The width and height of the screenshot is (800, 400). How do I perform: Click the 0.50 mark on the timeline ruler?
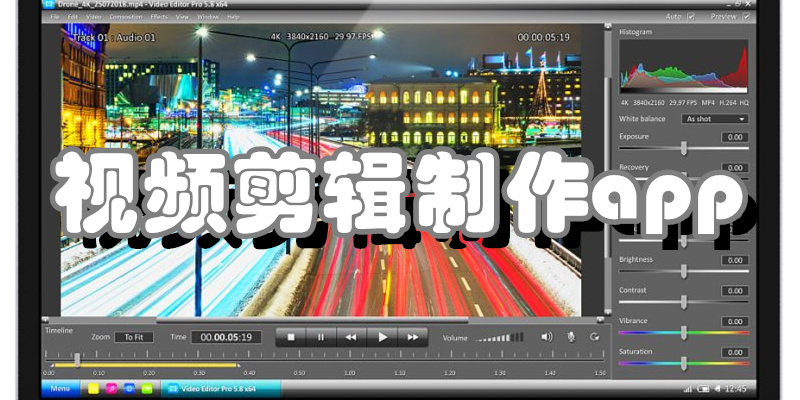coord(299,373)
